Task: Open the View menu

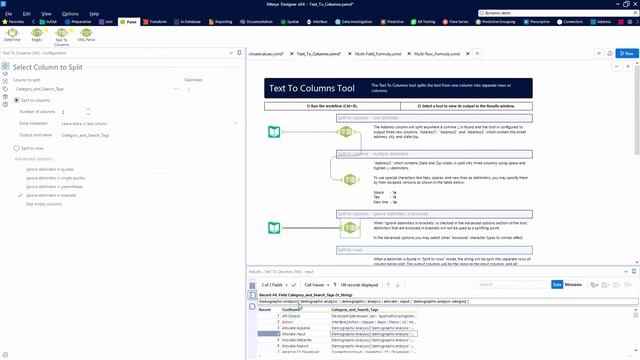Action: [46, 13]
